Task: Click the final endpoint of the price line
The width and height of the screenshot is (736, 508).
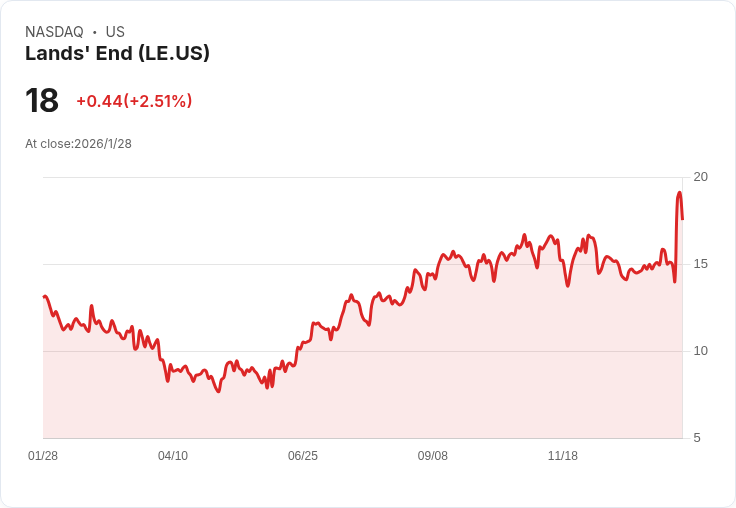Action: point(682,218)
